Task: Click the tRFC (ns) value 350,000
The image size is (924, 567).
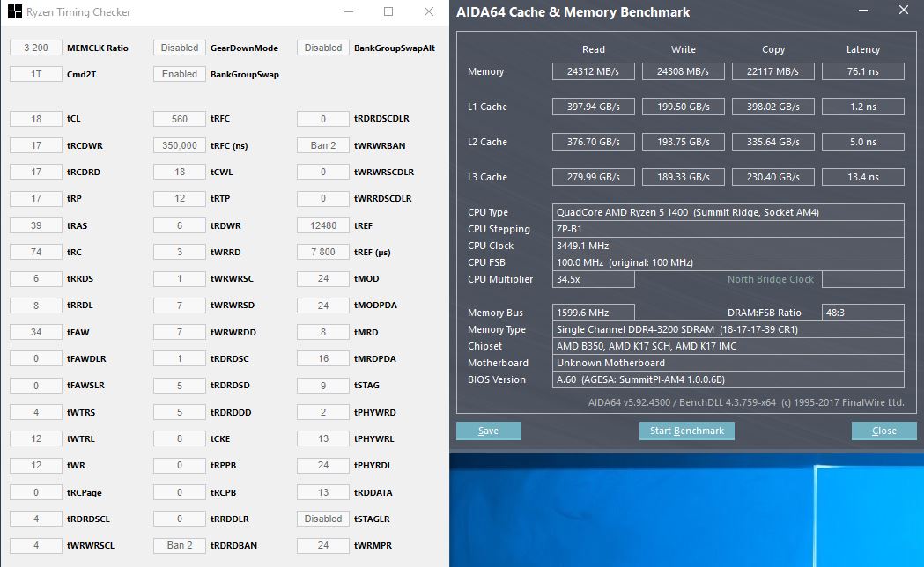Action: click(x=180, y=145)
